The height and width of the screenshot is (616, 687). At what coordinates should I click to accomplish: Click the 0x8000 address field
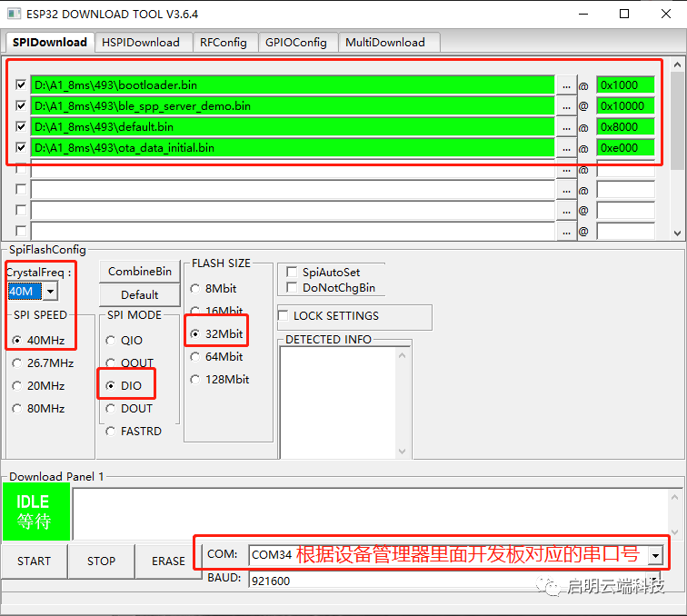click(x=625, y=127)
